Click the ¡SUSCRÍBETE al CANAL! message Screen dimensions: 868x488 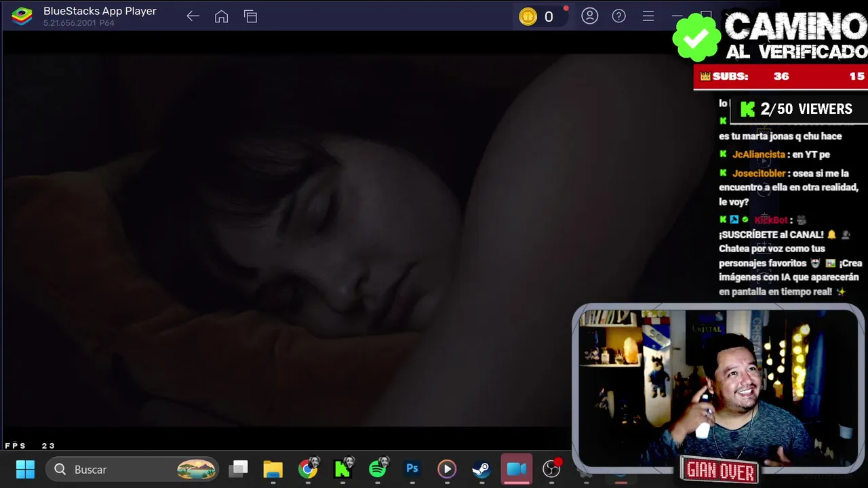[771, 235]
